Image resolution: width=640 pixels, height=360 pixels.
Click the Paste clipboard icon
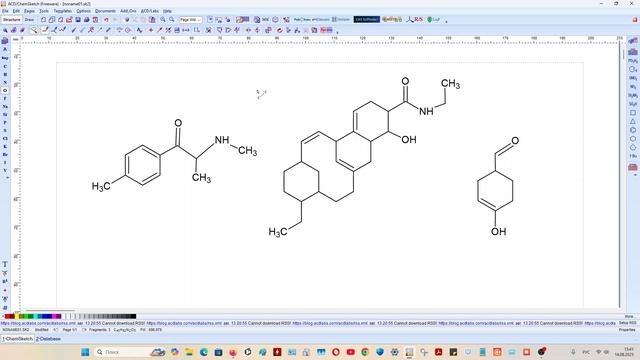[x=152, y=20]
